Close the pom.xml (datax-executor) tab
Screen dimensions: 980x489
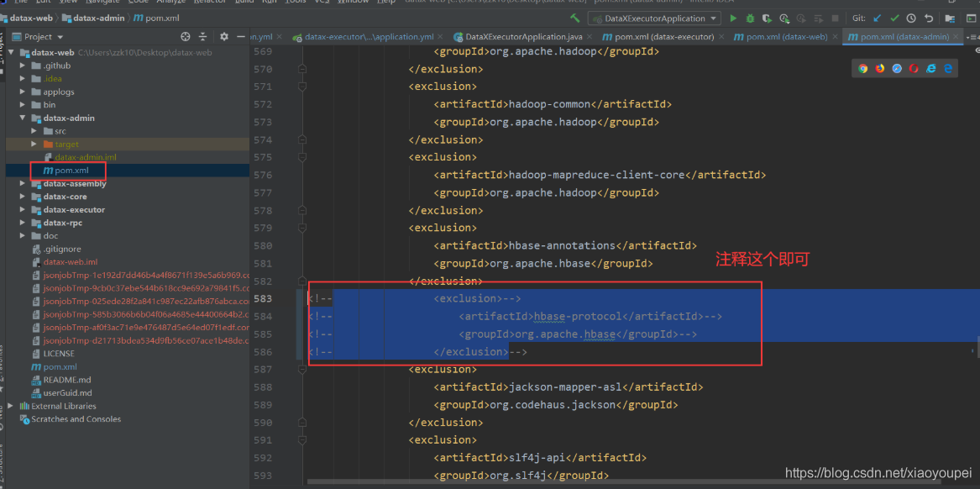point(721,37)
